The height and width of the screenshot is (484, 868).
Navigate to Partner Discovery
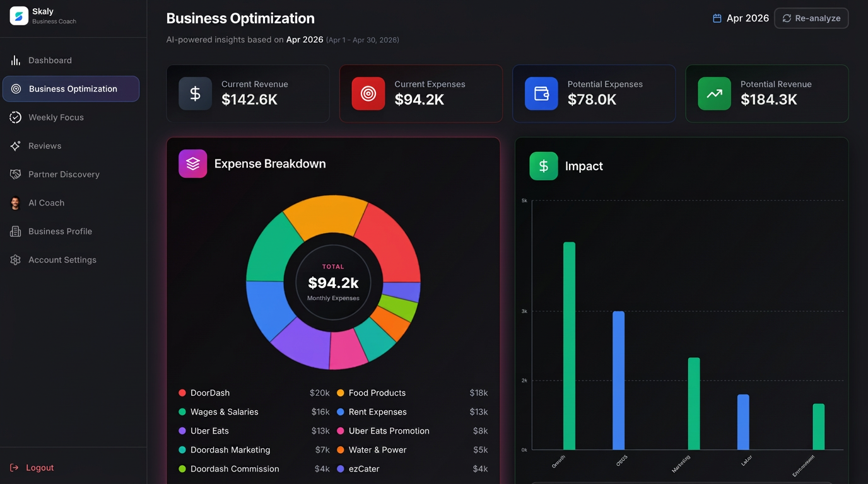pyautogui.click(x=71, y=175)
